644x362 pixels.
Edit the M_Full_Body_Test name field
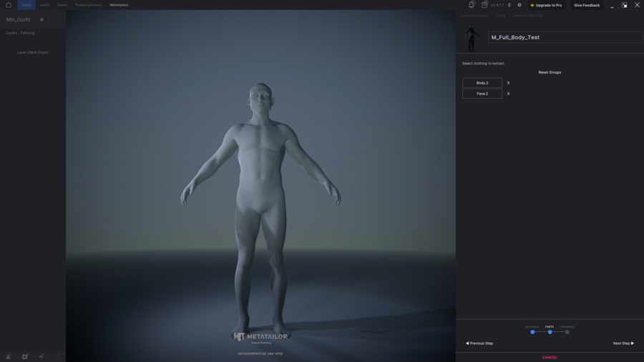[x=565, y=37]
